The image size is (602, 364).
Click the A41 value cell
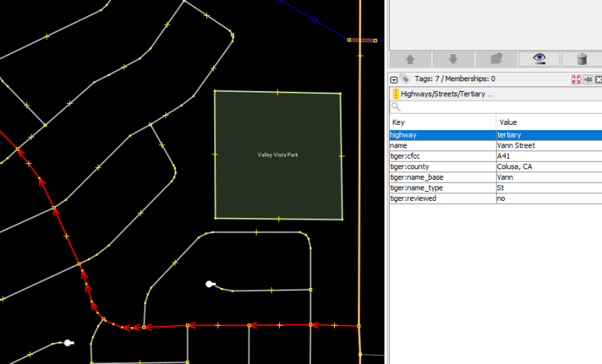tap(549, 156)
